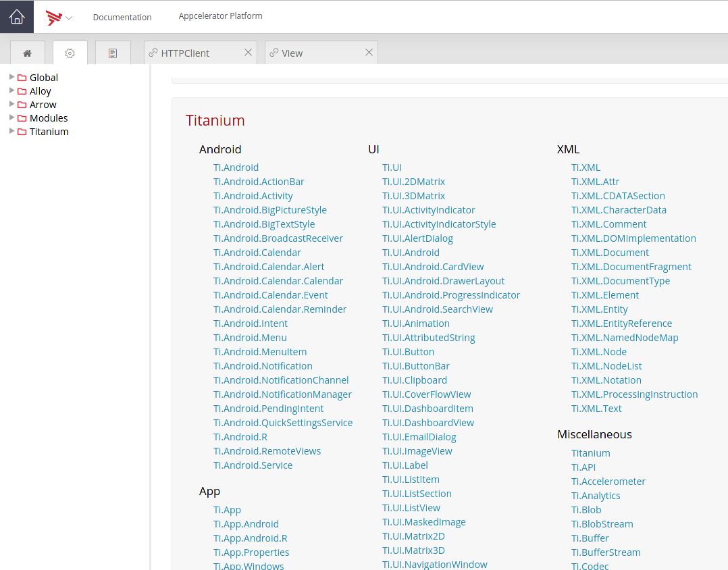Open Ti.UI.2DMatrix link
This screenshot has width=728, height=570.
(414, 182)
